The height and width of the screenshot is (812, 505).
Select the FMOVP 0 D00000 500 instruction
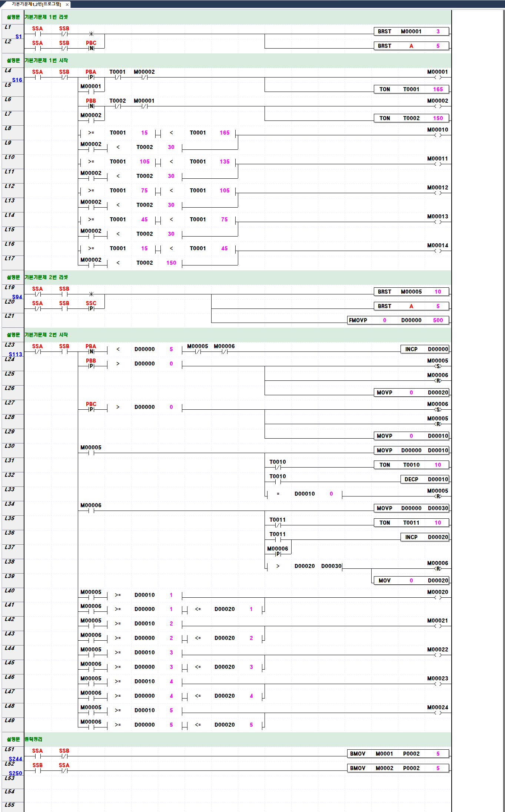pos(398,320)
